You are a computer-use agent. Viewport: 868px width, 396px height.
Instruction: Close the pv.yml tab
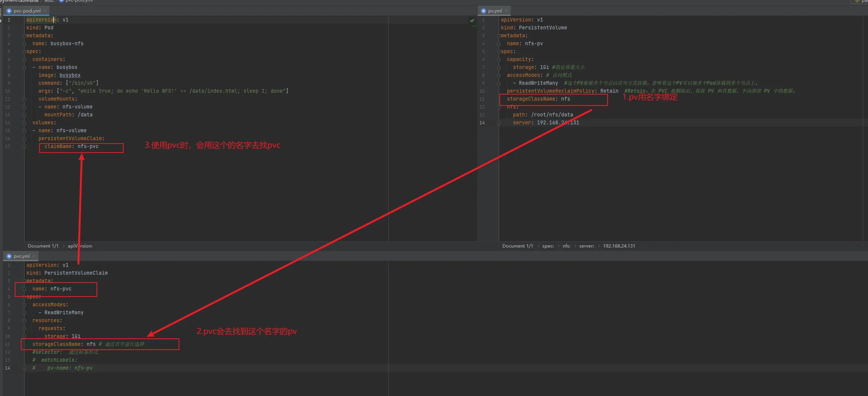506,11
